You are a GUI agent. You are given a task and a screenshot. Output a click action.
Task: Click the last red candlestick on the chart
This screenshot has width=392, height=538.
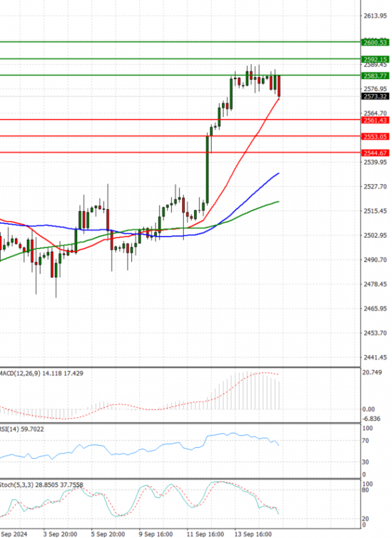pyautogui.click(x=279, y=86)
